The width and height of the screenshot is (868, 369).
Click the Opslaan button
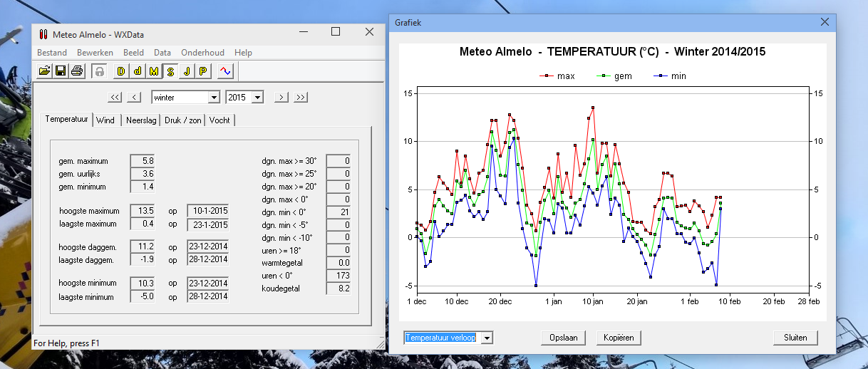click(x=563, y=338)
